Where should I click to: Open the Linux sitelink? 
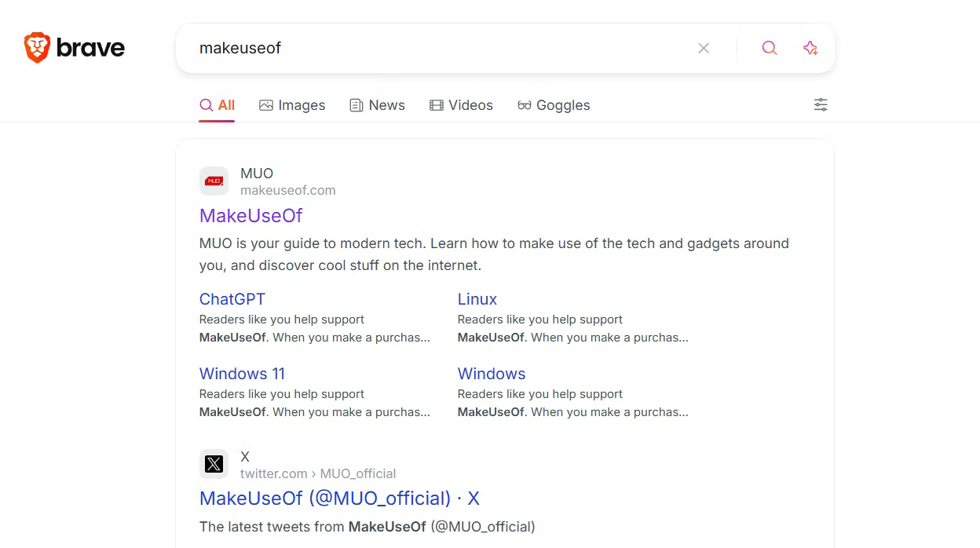click(x=477, y=299)
